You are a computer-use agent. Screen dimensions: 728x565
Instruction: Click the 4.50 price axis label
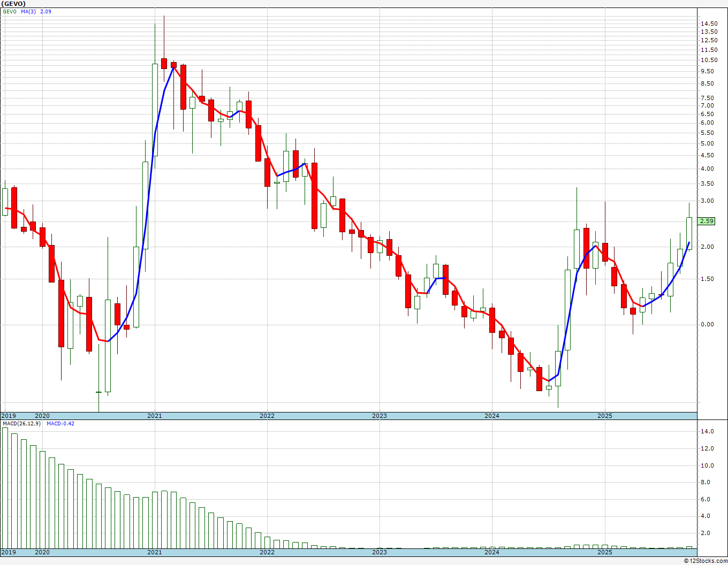707,155
